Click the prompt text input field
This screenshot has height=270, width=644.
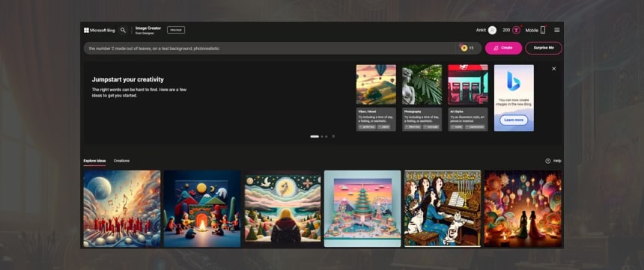[x=271, y=48]
